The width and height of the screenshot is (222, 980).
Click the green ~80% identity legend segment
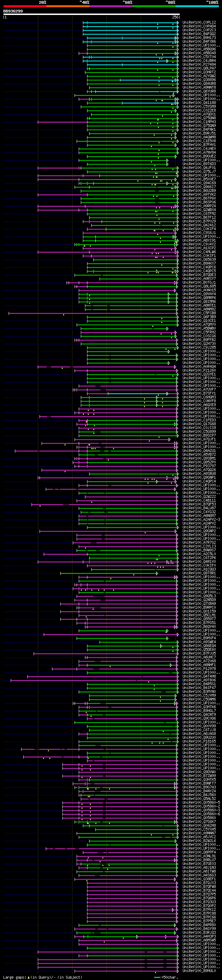[x=154, y=6]
